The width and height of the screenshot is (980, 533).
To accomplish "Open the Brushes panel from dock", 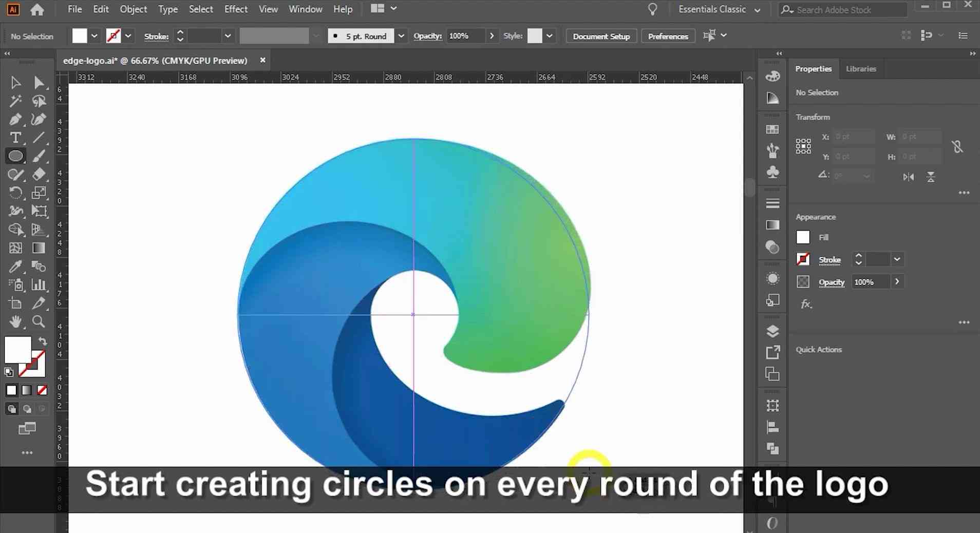I will (772, 150).
